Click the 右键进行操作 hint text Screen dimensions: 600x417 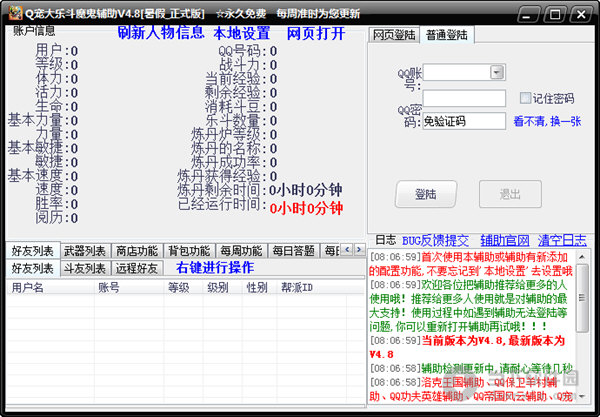pyautogui.click(x=215, y=267)
